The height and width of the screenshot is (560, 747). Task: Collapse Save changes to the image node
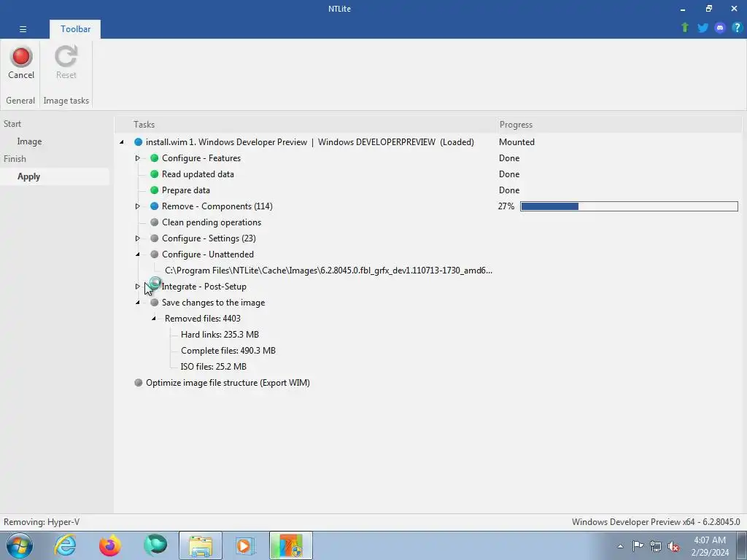pyautogui.click(x=138, y=303)
